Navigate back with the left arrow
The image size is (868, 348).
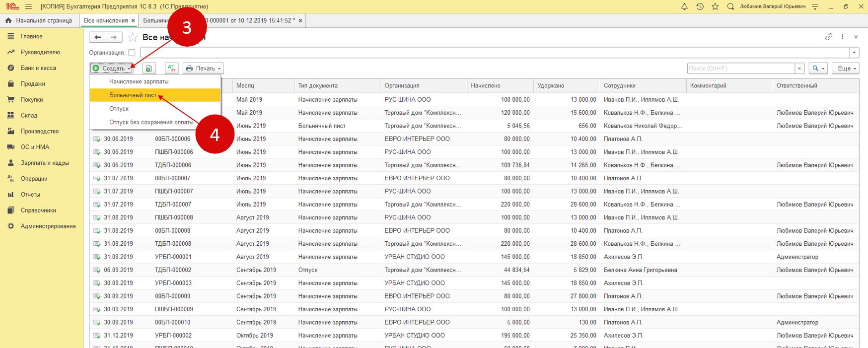[98, 37]
